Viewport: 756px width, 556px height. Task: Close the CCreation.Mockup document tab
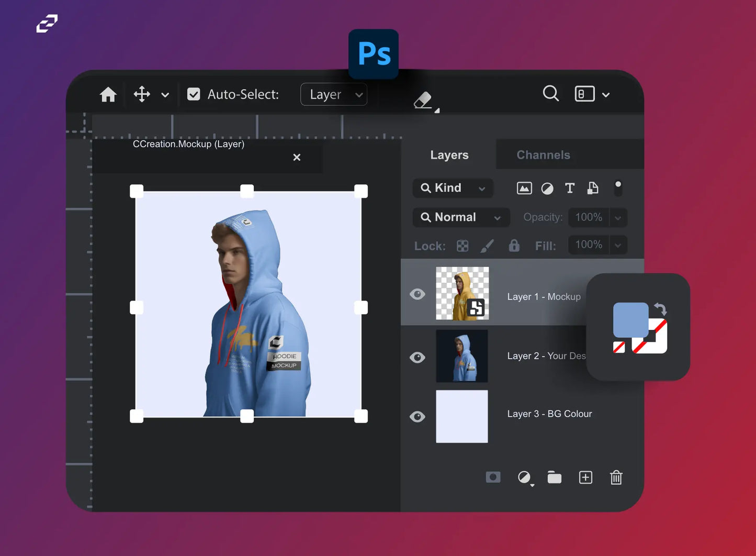click(x=297, y=157)
